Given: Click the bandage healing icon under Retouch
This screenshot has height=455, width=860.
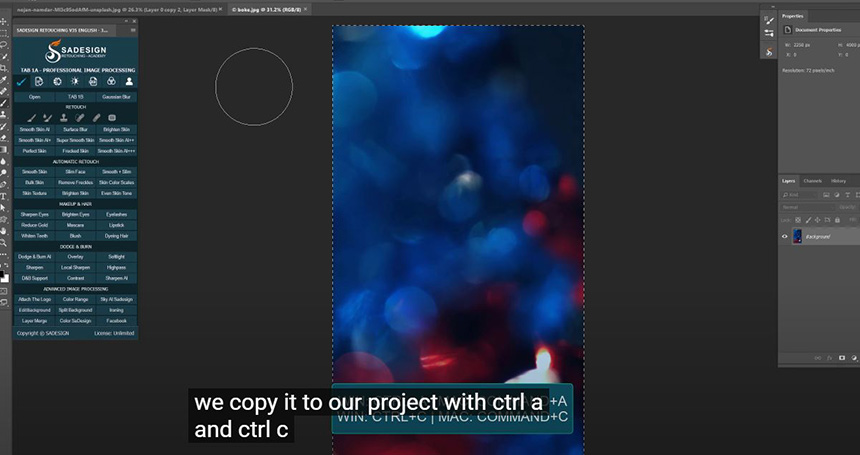Looking at the screenshot, I should [x=80, y=117].
